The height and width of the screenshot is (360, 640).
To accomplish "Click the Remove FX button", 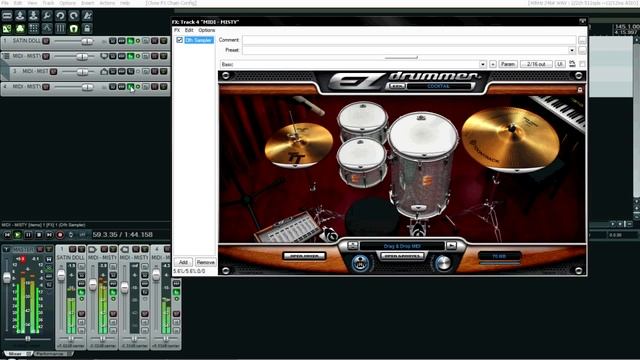I will click(205, 262).
